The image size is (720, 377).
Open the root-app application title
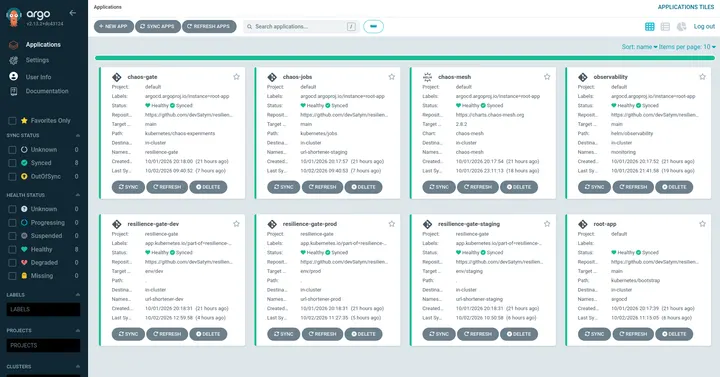[605, 224]
